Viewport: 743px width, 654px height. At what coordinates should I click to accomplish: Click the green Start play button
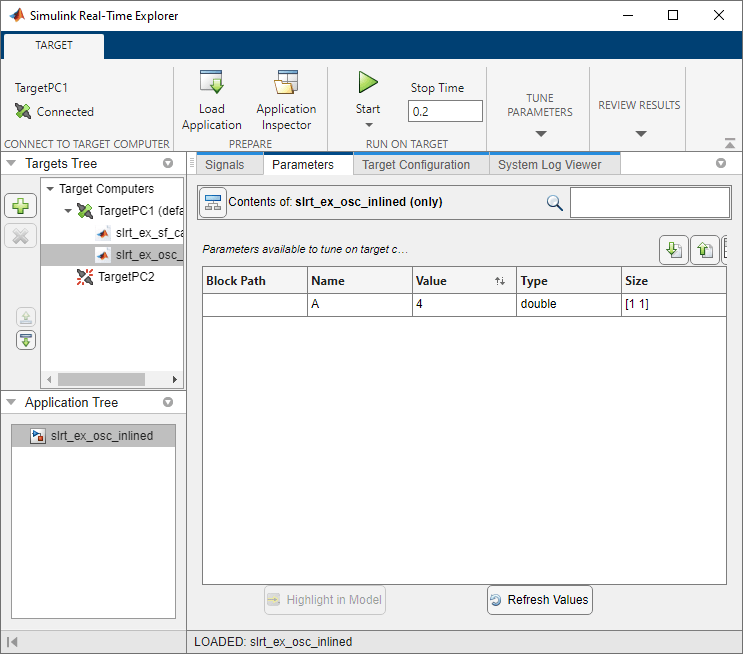point(368,82)
